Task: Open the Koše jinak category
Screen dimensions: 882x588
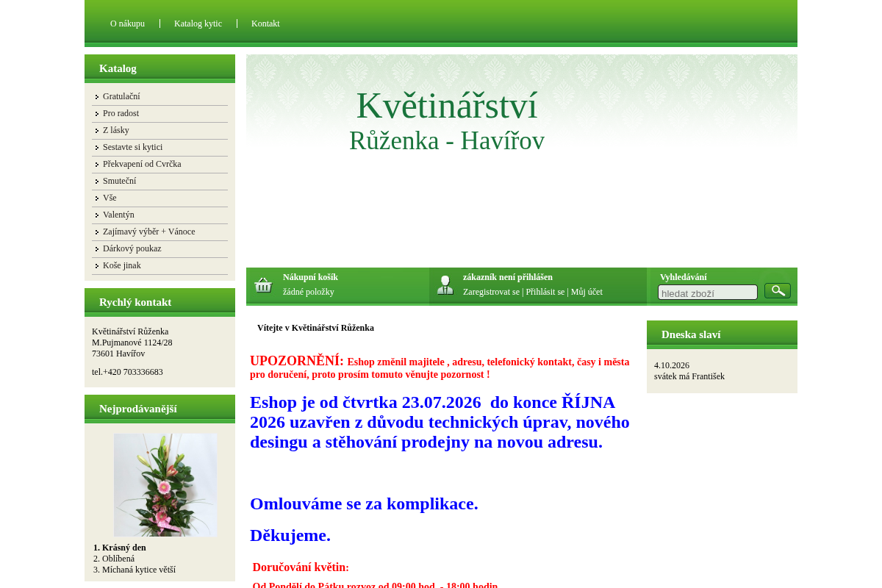Action: (122, 265)
